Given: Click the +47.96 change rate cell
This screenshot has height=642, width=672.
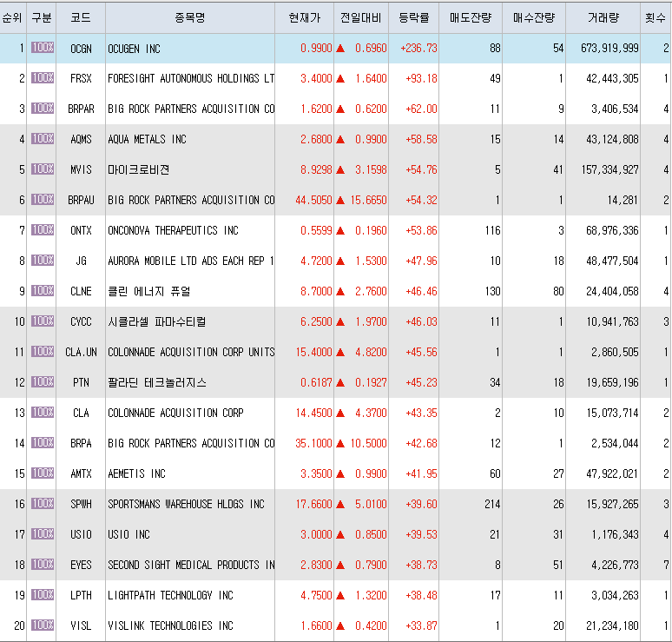Looking at the screenshot, I should click(421, 261).
